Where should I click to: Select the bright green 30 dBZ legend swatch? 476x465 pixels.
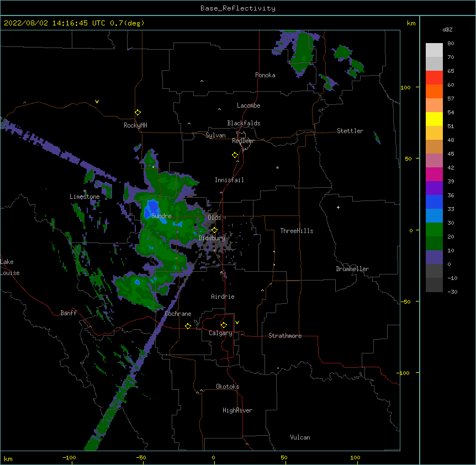tap(434, 230)
